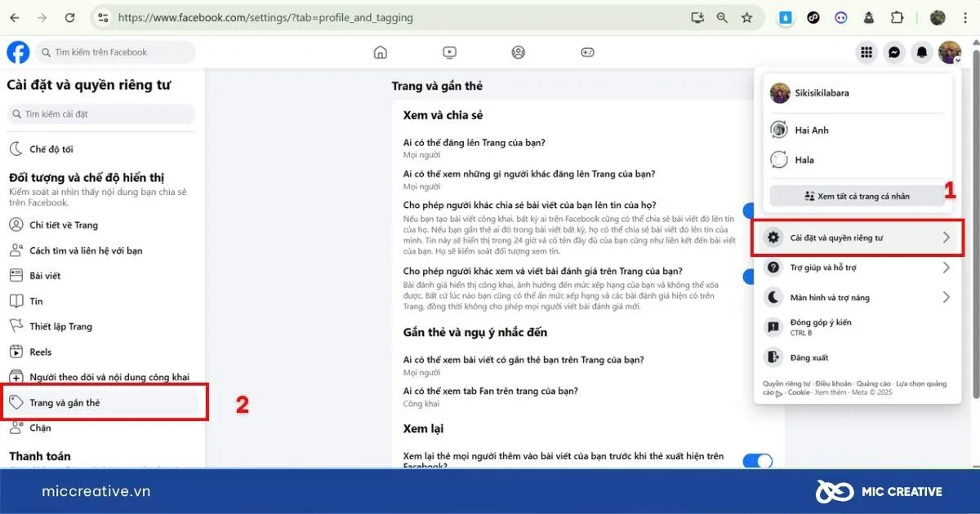Image resolution: width=980 pixels, height=514 pixels.
Task: Open Chế độ tối in sidebar
Action: [51, 149]
